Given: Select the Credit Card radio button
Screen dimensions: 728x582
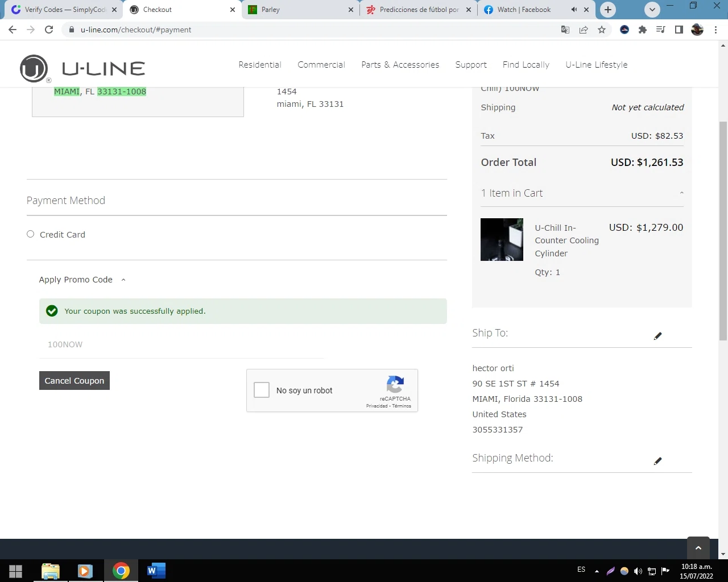Looking at the screenshot, I should (x=31, y=234).
